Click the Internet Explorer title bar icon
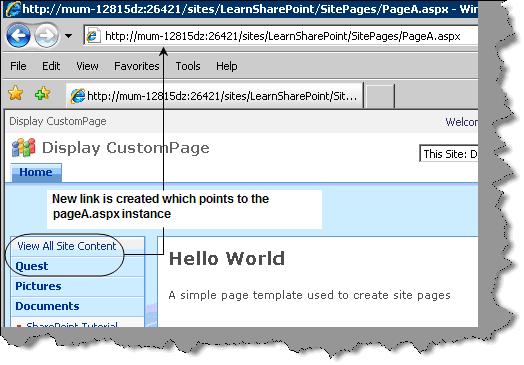The image size is (524, 365). (x=13, y=9)
